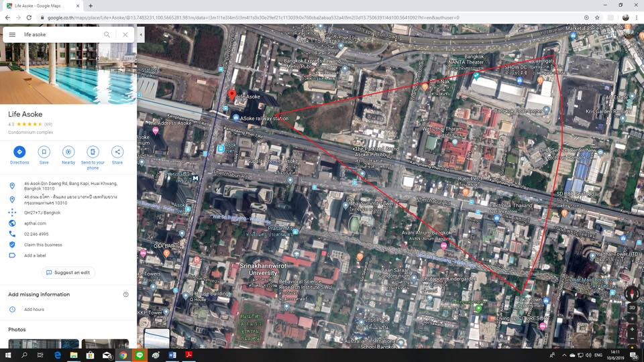
Task: Switch map layer via bottom-left thumbnail
Action: [156, 339]
